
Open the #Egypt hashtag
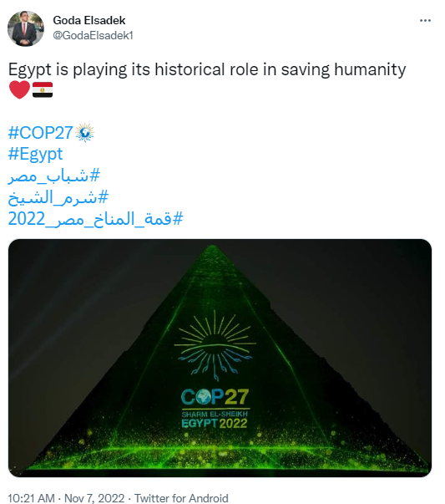(x=35, y=154)
